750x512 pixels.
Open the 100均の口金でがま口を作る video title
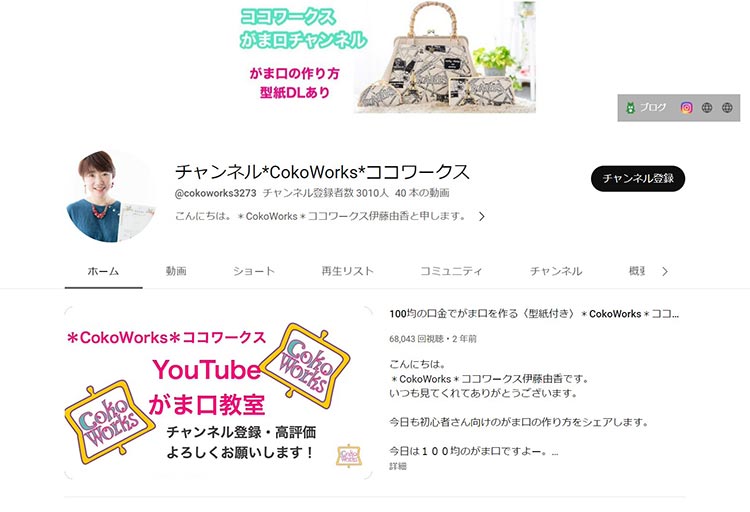(534, 314)
